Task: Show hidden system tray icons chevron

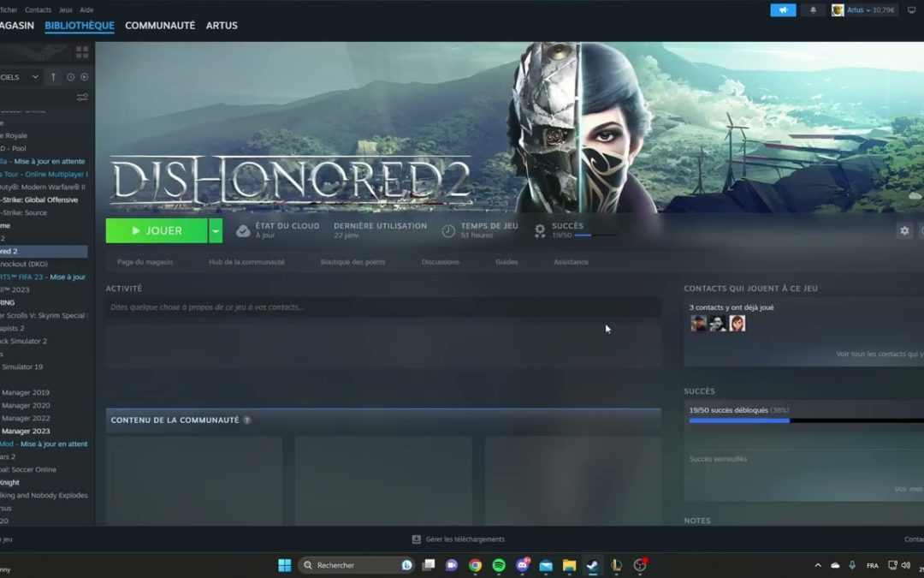Action: (x=817, y=565)
